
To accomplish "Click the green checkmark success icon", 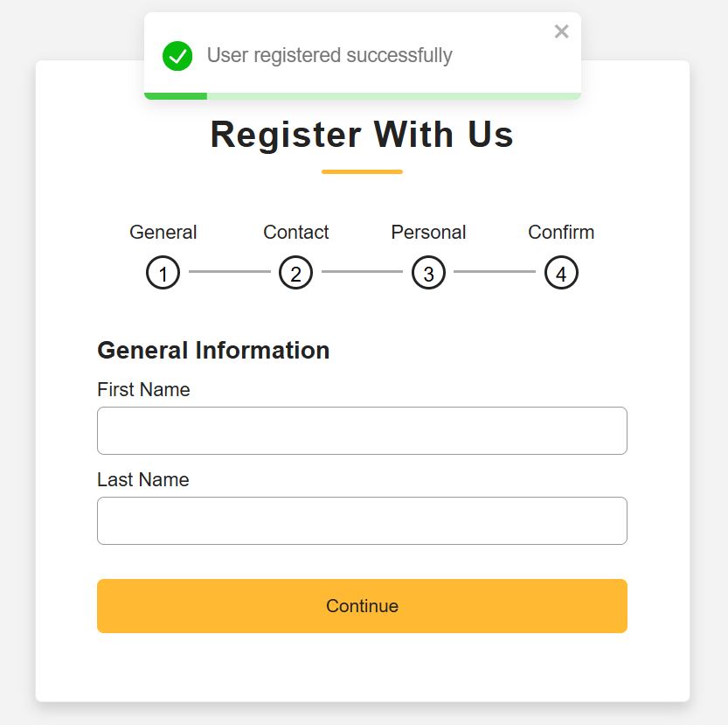I will (177, 56).
